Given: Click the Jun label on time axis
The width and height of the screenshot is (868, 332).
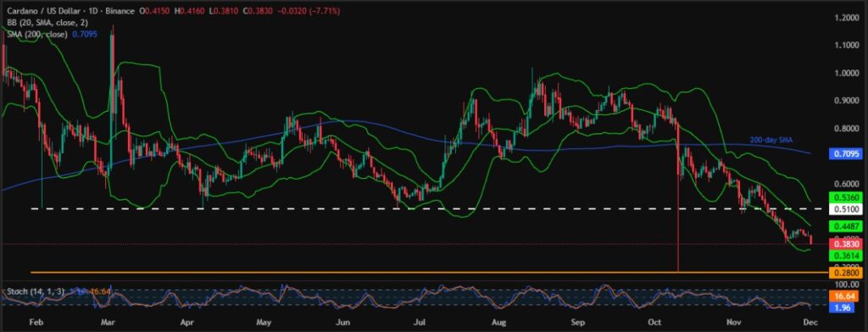Looking at the screenshot, I should click(342, 322).
